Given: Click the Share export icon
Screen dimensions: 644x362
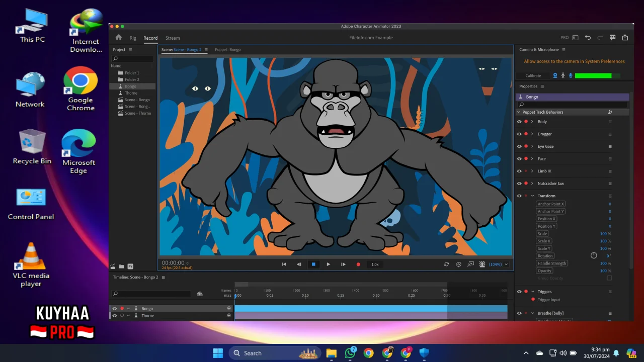Looking at the screenshot, I should [625, 38].
